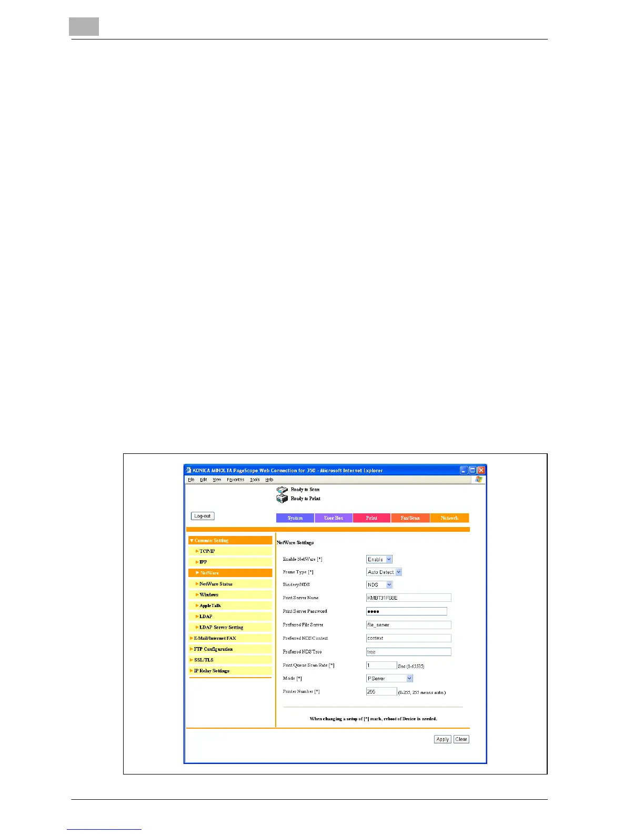Click the NetWare Settings heading

tap(295, 542)
